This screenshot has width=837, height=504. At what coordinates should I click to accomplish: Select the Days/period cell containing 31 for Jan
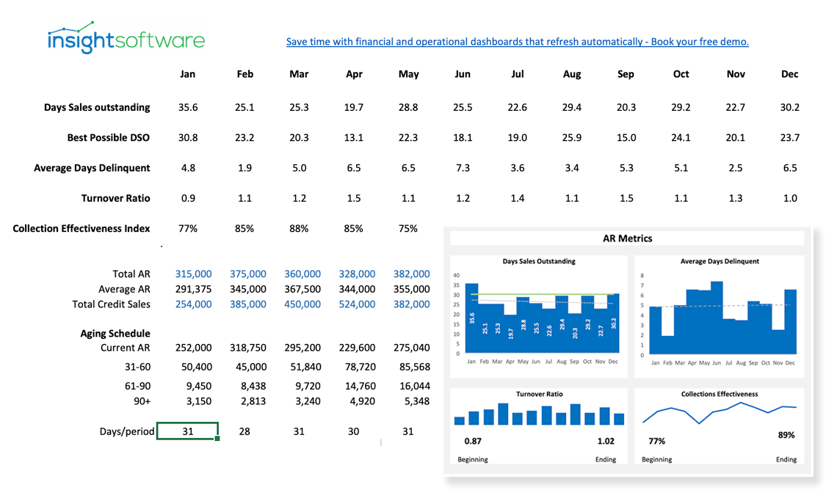[x=187, y=431]
